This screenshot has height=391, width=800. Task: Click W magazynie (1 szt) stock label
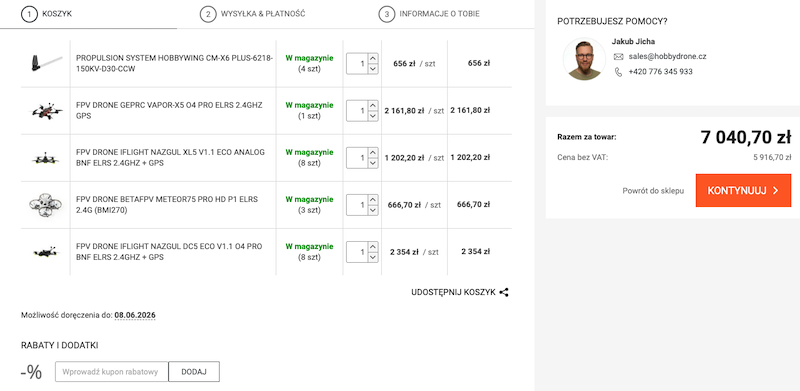click(x=309, y=110)
